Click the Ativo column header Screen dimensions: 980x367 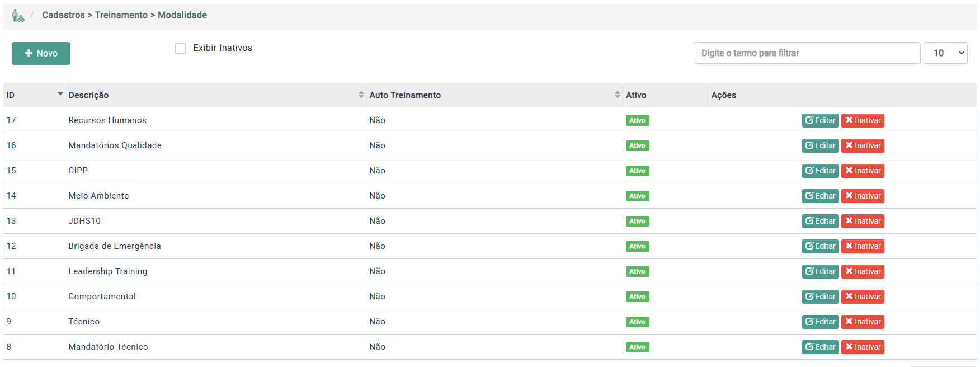pyautogui.click(x=636, y=95)
